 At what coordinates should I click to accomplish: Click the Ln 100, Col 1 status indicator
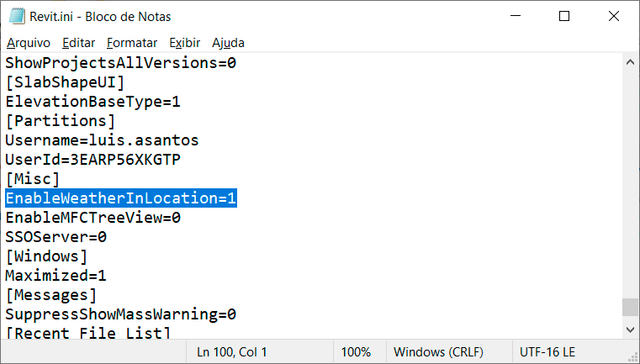232,352
